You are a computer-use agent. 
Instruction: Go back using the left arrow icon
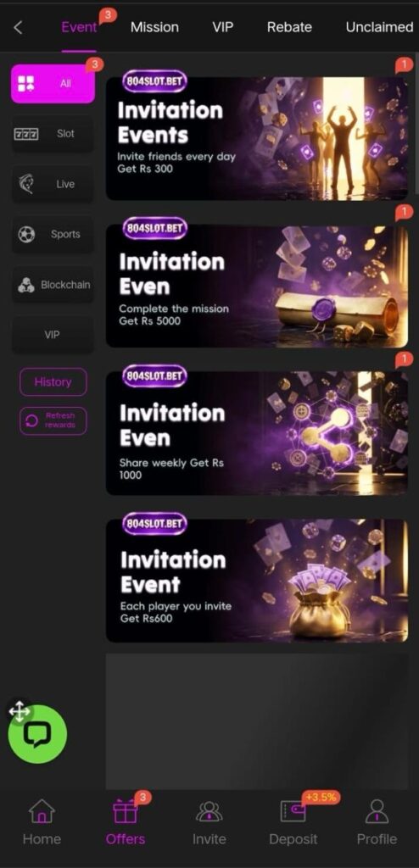(x=18, y=27)
